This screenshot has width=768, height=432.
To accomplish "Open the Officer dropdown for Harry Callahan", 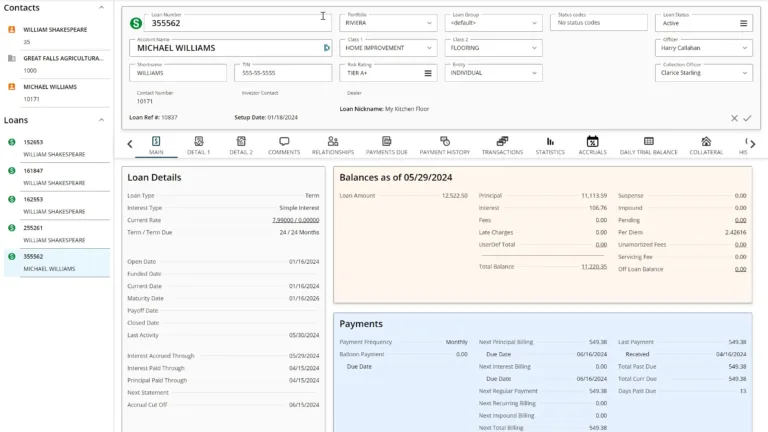I will (704, 48).
